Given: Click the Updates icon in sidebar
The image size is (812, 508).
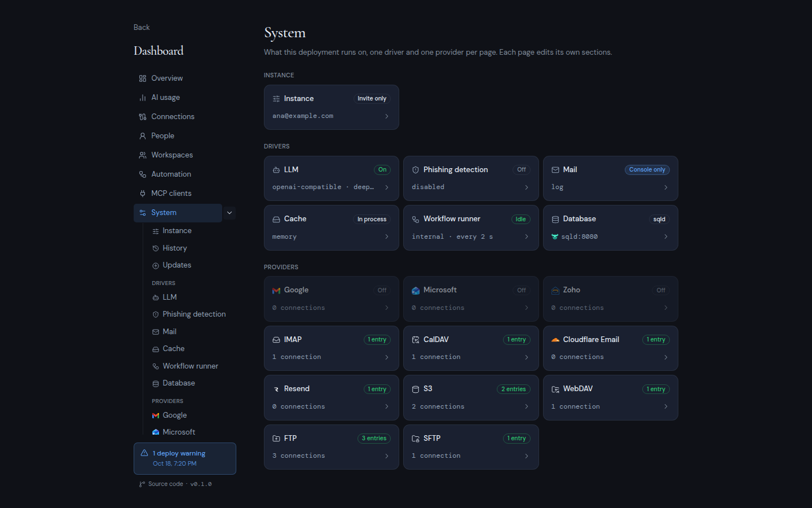Looking at the screenshot, I should 156,265.
